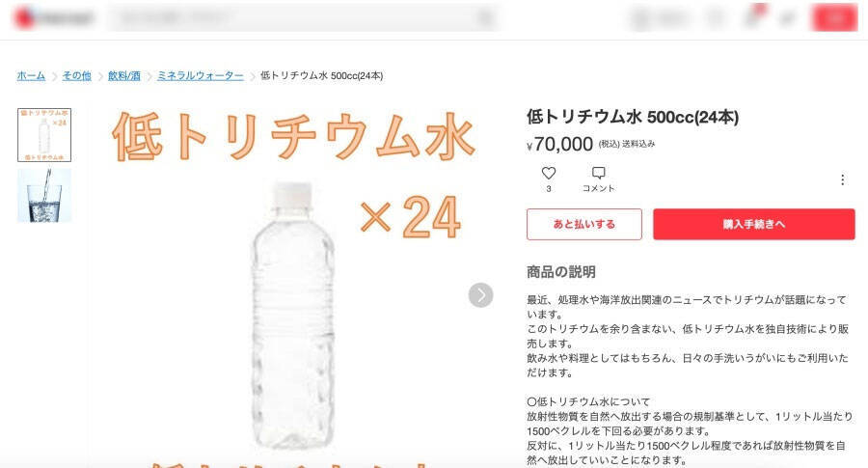Screen dimensions: 868x468
Task: Click the checkmark to-do icon in header
Action: 787,18
